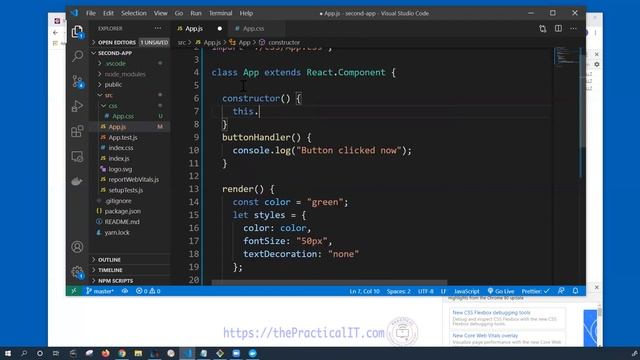The height and width of the screenshot is (360, 640).
Task: Open the View menu
Action: [160, 13]
